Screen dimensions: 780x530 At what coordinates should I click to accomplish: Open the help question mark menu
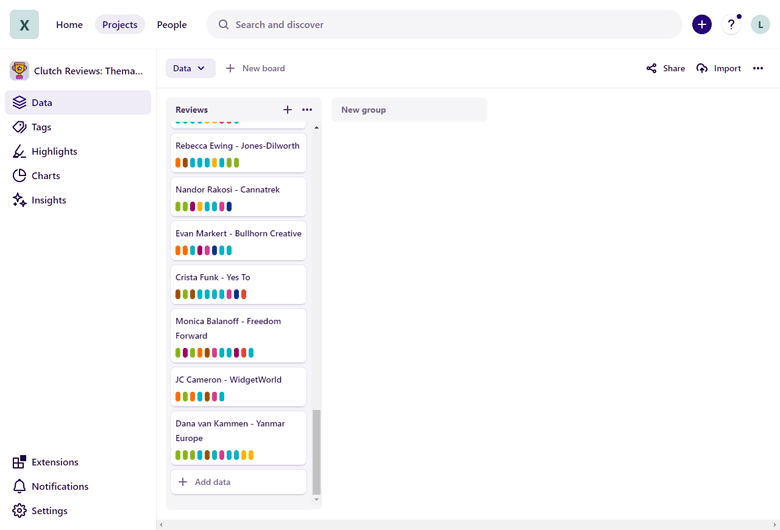tap(731, 24)
